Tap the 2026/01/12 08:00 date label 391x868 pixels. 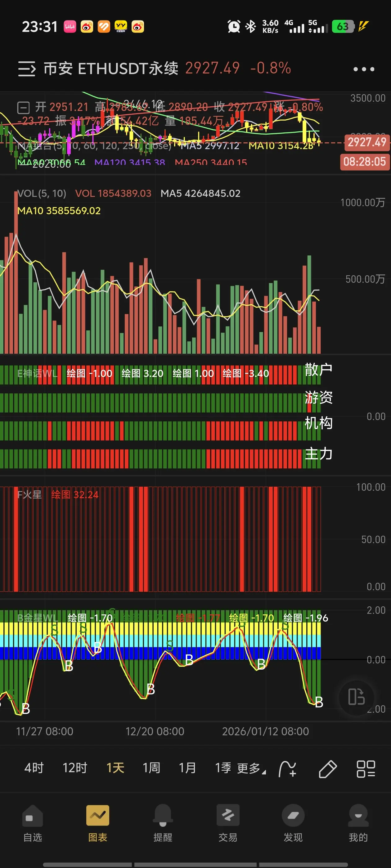266,731
